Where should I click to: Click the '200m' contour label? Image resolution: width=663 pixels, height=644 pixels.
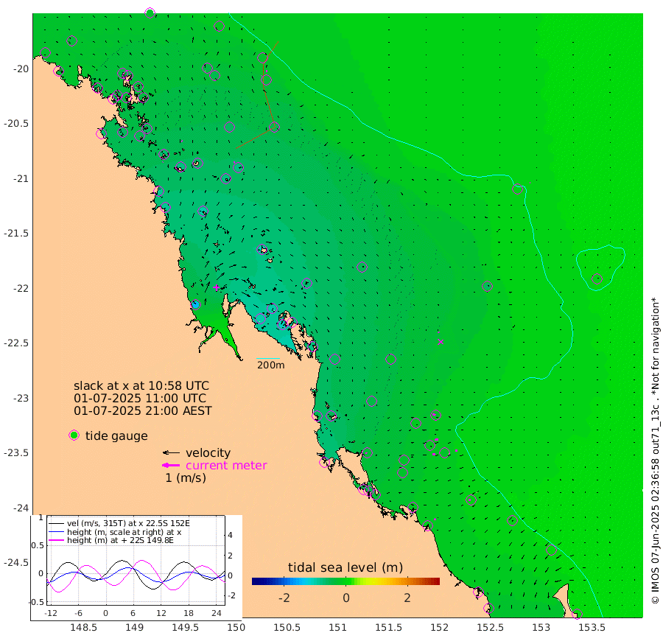pos(270,365)
